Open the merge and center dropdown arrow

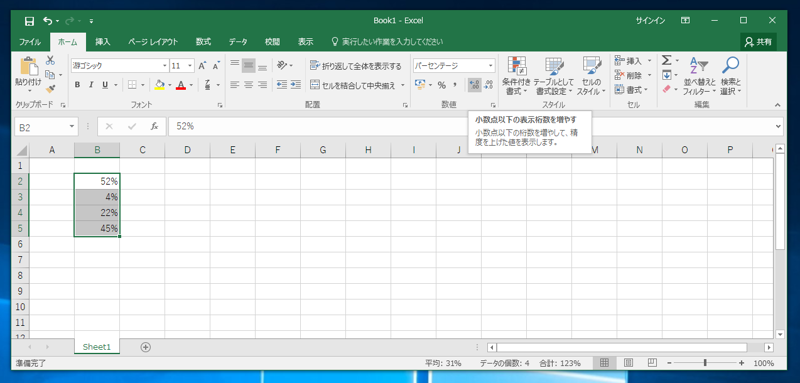[x=403, y=85]
